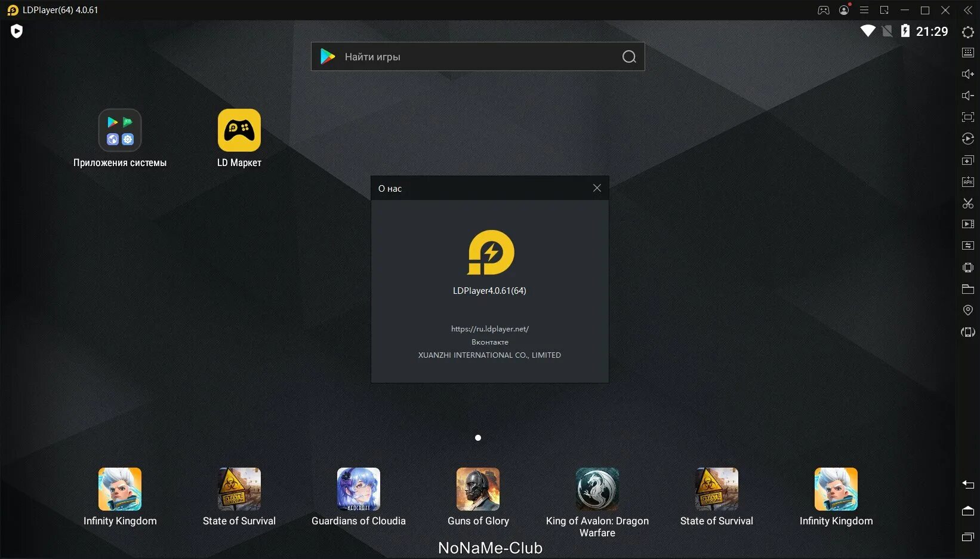Click the 'LDPlayer4.0.61(64)' version text

489,291
